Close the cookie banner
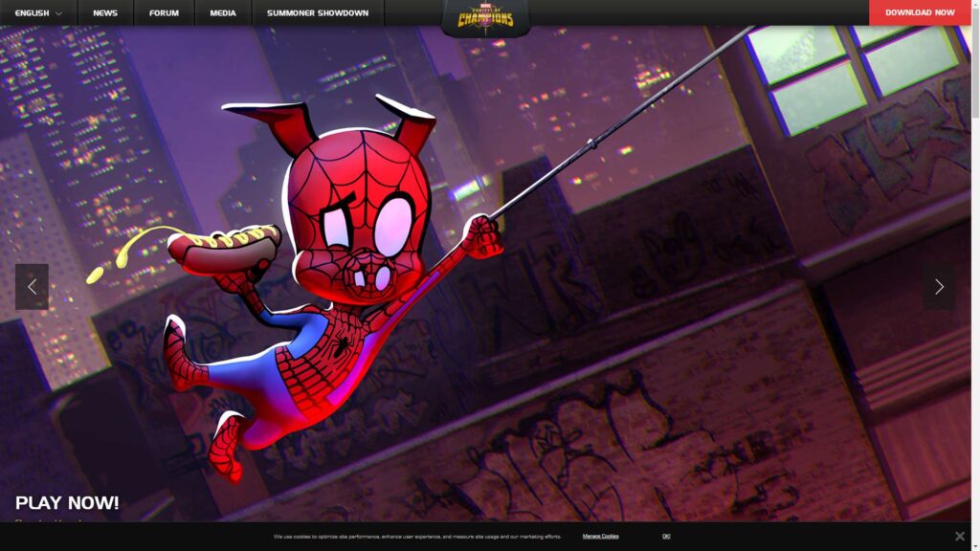The height and width of the screenshot is (551, 980). pos(959,536)
